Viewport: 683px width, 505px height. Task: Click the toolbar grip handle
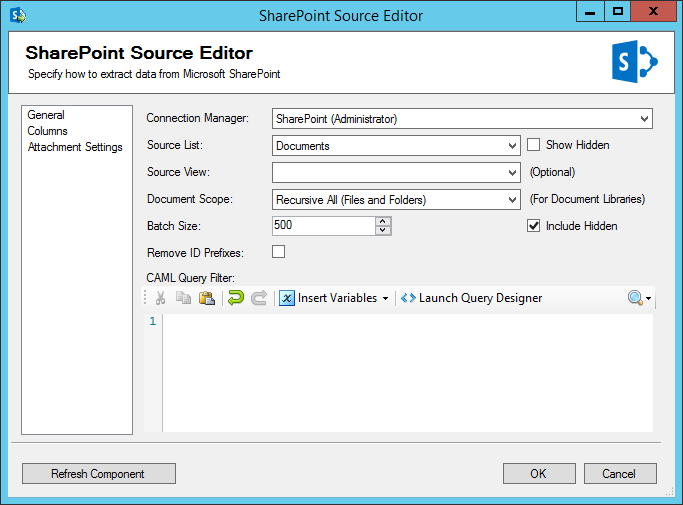[x=145, y=298]
